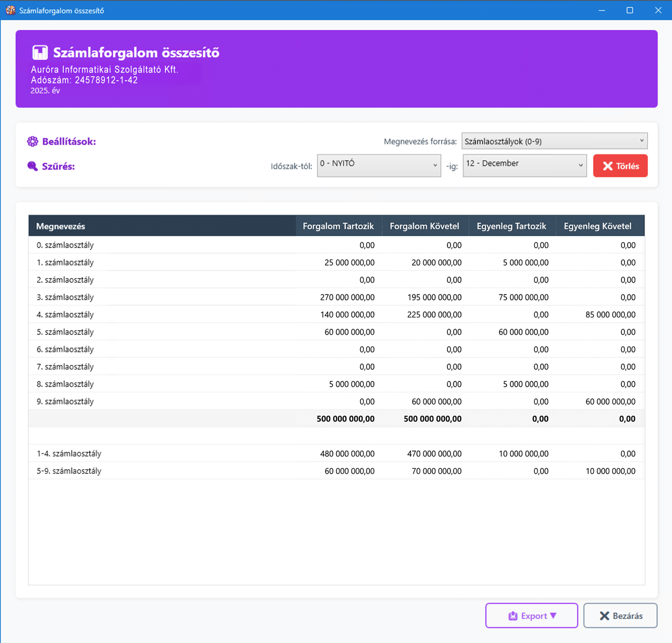Sort by the Megnevezés column header

pos(60,226)
